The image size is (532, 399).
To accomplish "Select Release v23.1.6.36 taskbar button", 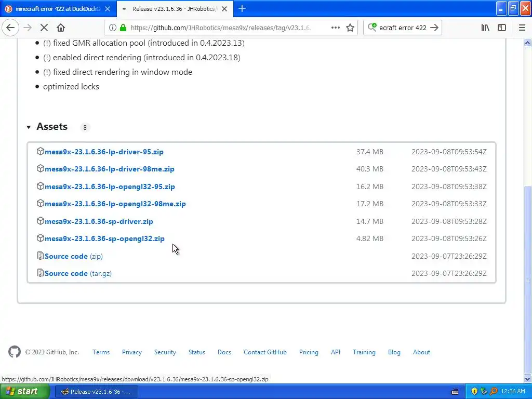I will tap(96, 392).
